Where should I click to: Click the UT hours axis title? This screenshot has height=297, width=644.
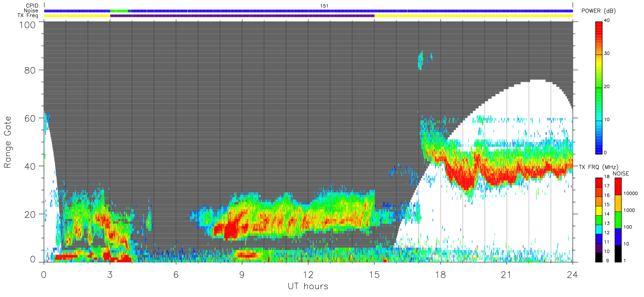(308, 286)
